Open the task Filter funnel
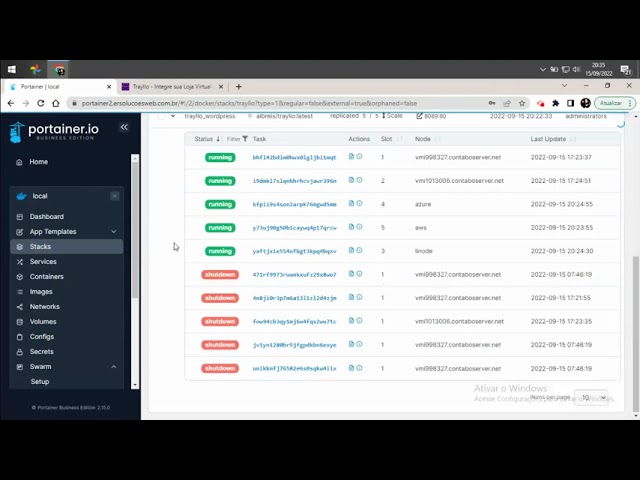 [x=238, y=139]
